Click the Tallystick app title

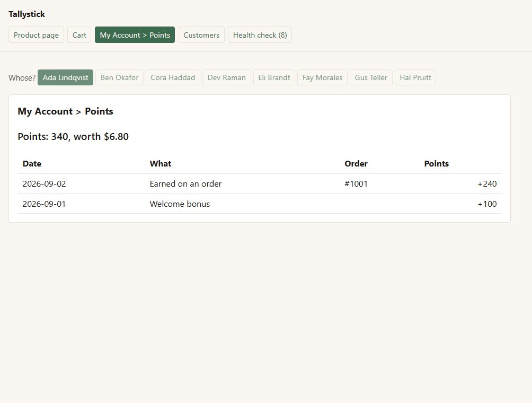[x=27, y=14]
